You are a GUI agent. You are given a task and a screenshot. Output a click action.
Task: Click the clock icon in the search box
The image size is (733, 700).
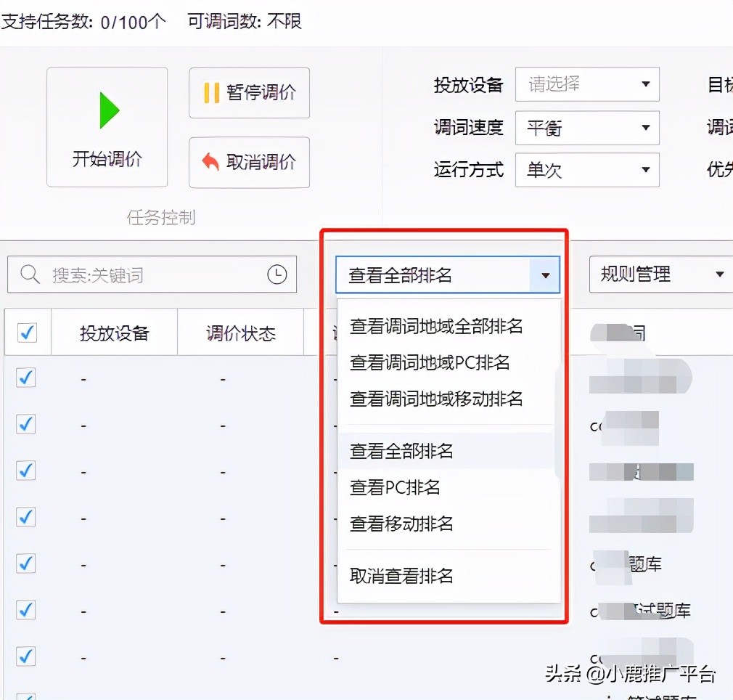click(x=277, y=274)
